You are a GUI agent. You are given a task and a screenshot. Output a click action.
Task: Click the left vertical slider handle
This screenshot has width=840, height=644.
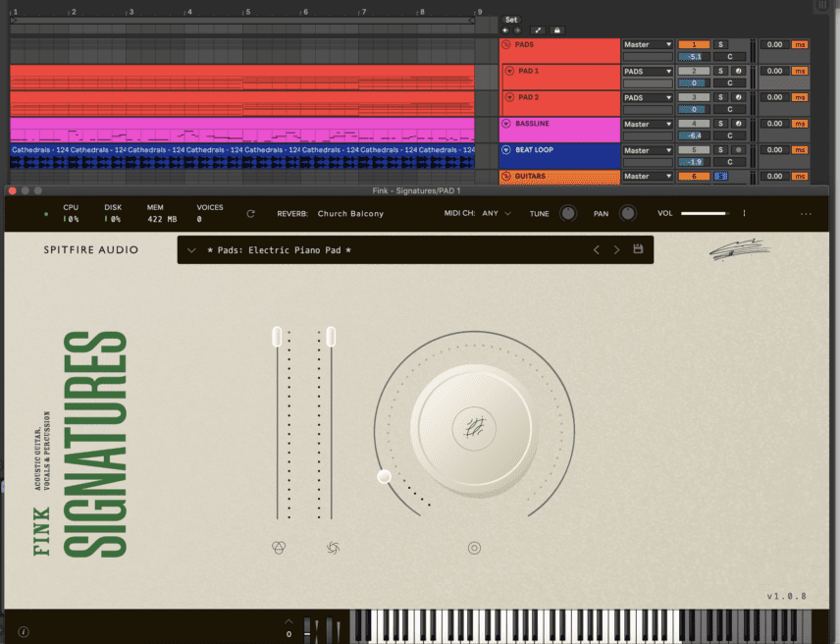[x=277, y=337]
